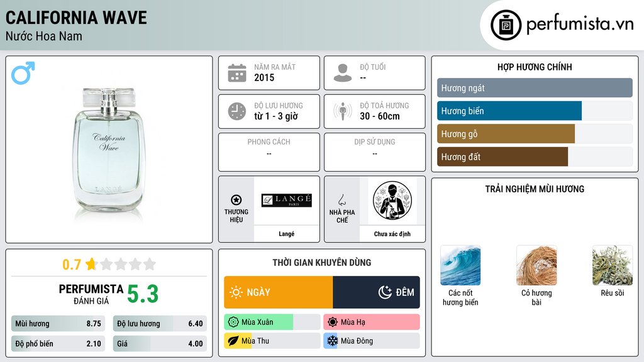Screen dimensions: 644x362
Task: Click the Langé brand name label
Action: [x=287, y=234]
